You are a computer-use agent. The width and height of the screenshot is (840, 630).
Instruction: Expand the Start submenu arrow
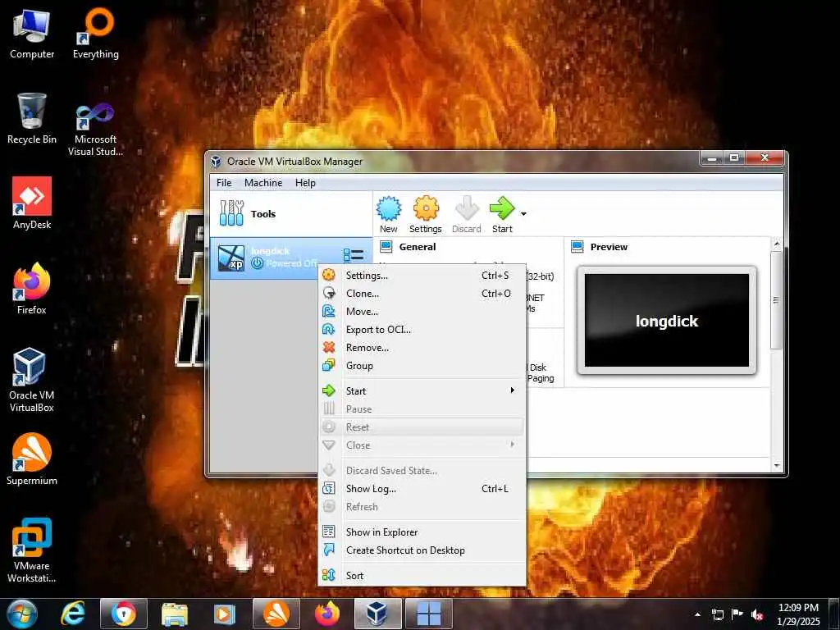tap(512, 390)
